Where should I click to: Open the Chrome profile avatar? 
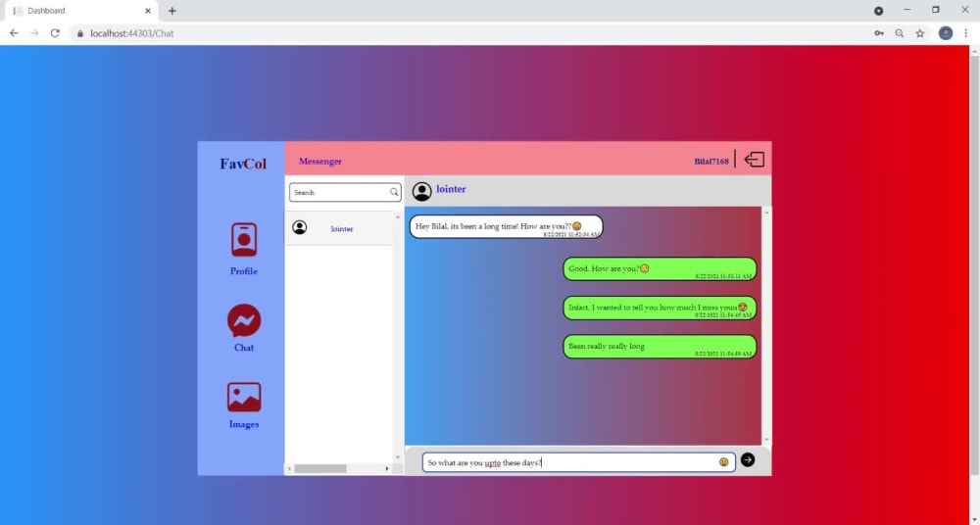[x=946, y=33]
